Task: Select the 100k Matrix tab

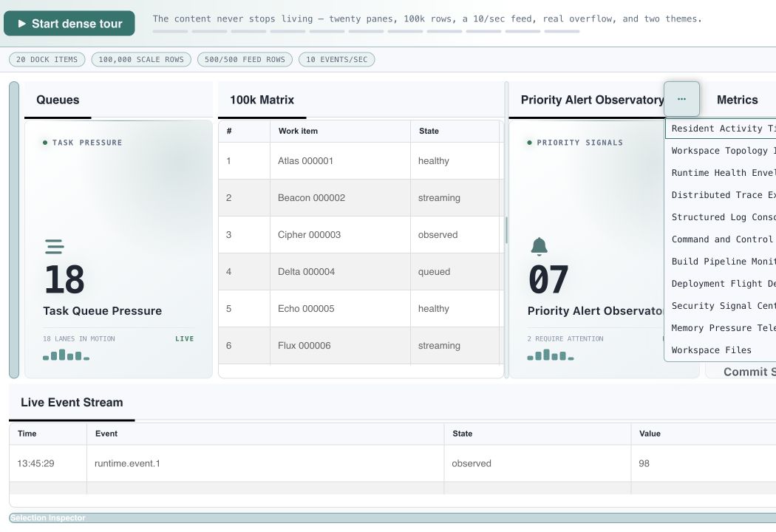Action: point(262,100)
